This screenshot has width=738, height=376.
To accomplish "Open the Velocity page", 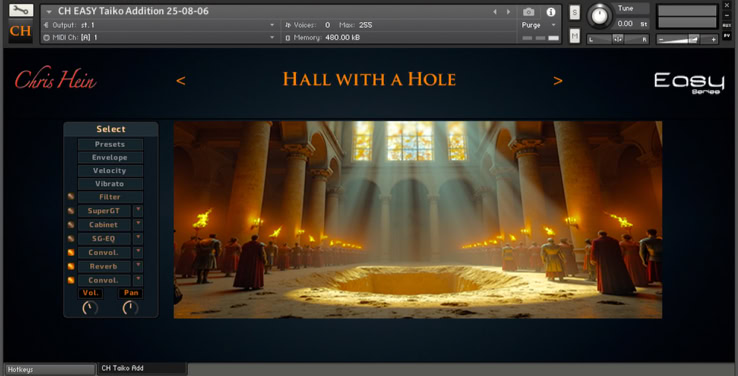I will (110, 170).
